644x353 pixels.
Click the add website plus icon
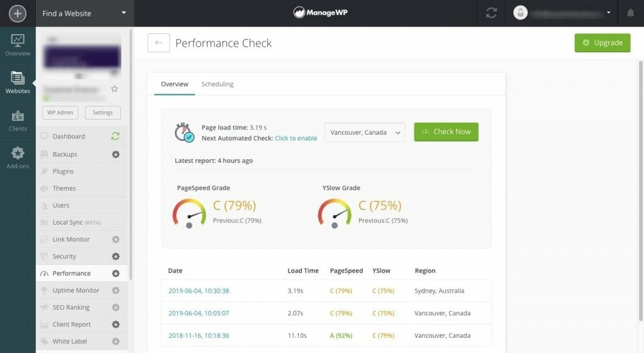[x=17, y=13]
